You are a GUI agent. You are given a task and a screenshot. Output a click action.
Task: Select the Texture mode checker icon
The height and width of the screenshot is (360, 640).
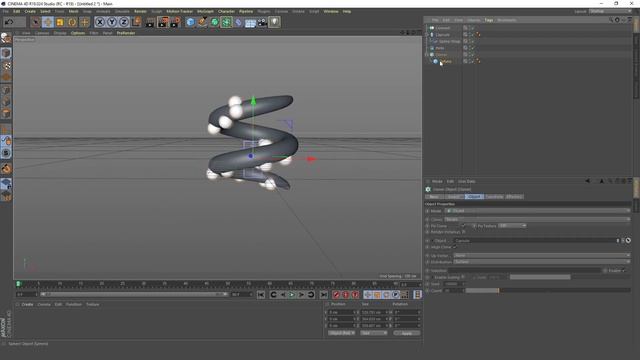tap(6, 65)
